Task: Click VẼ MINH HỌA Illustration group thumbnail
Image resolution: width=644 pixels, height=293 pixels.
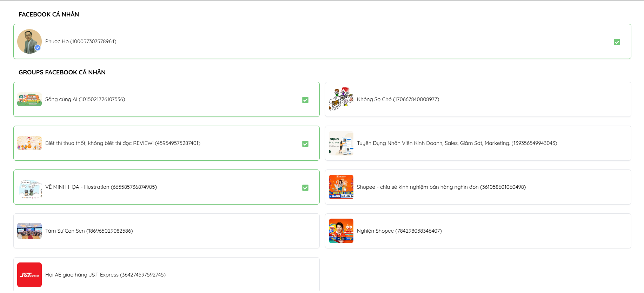Action: point(29,187)
